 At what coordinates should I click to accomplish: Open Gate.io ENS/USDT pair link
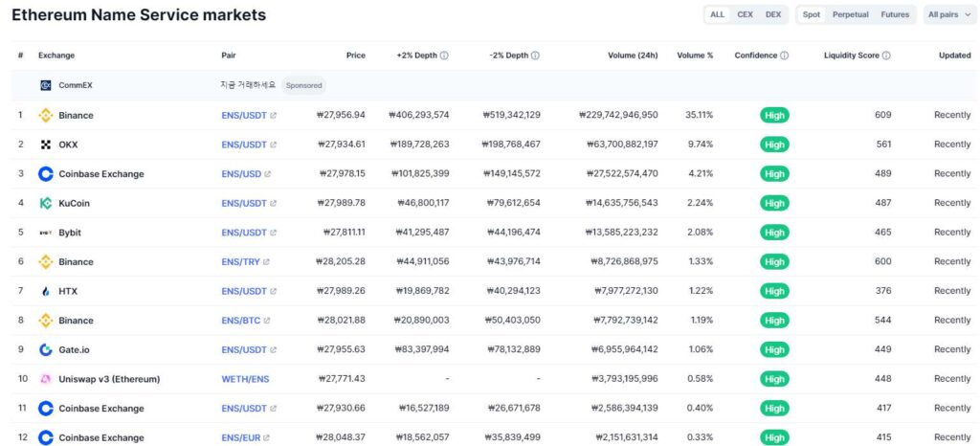coord(244,349)
